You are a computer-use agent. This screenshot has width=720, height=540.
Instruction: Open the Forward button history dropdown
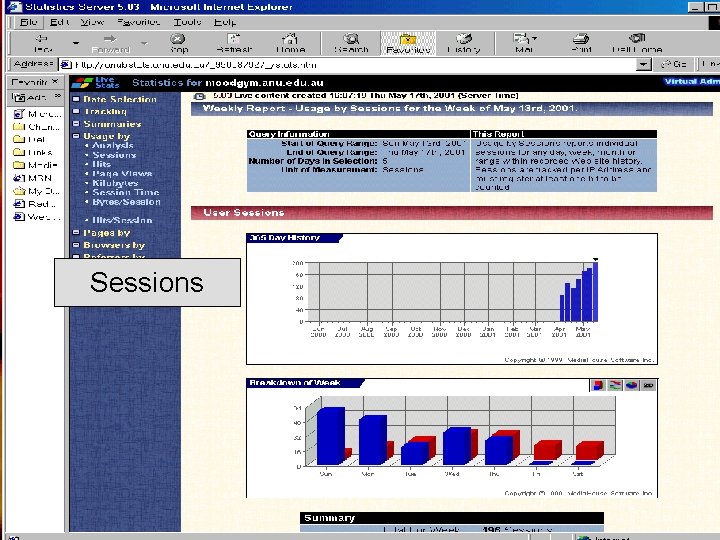144,43
